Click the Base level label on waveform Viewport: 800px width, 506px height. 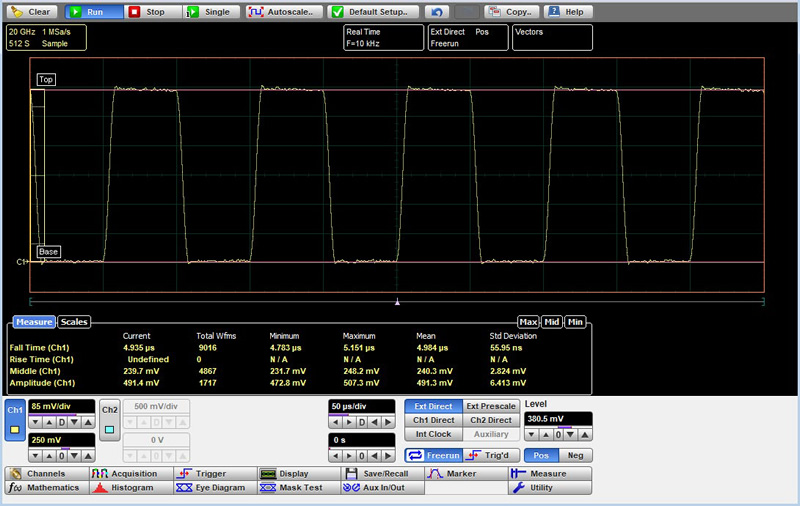pos(48,251)
